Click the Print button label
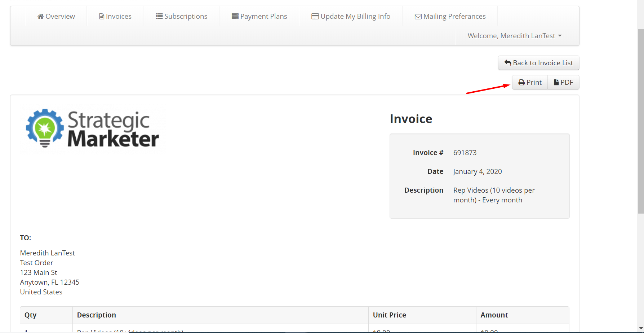This screenshot has height=333, width=644. [534, 82]
